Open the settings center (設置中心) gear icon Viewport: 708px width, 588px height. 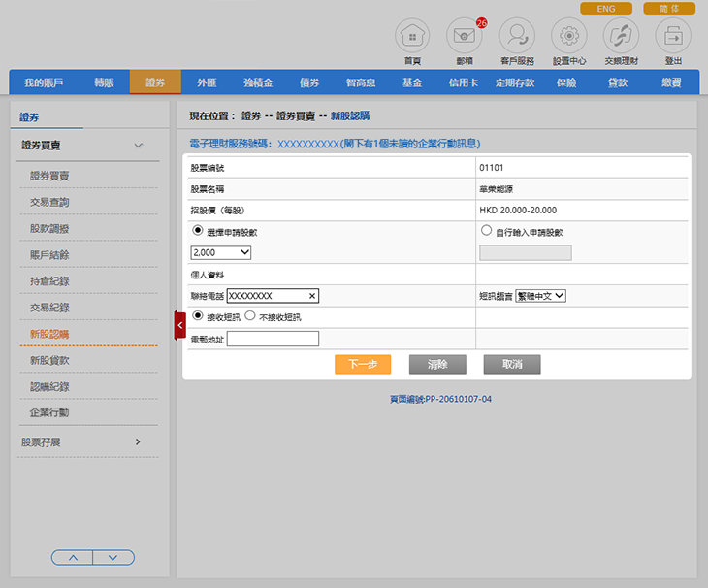pos(568,36)
